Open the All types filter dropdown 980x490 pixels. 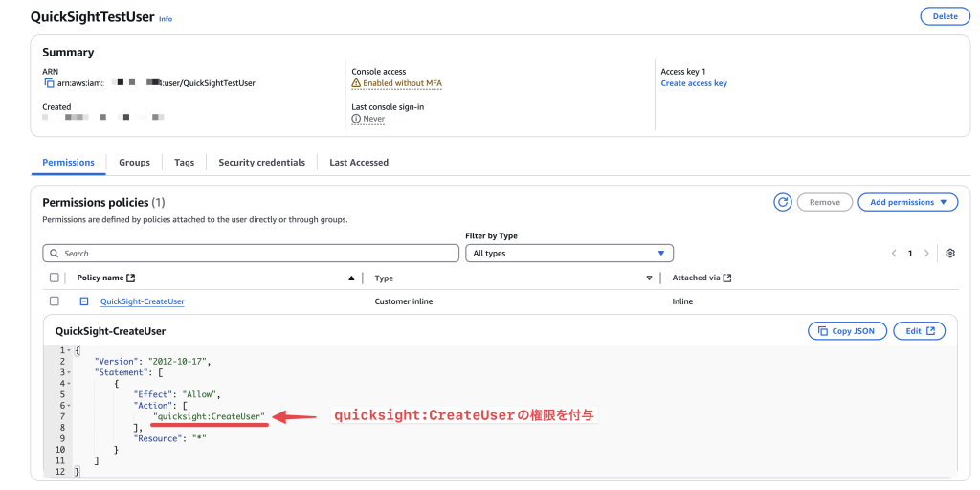(x=569, y=253)
